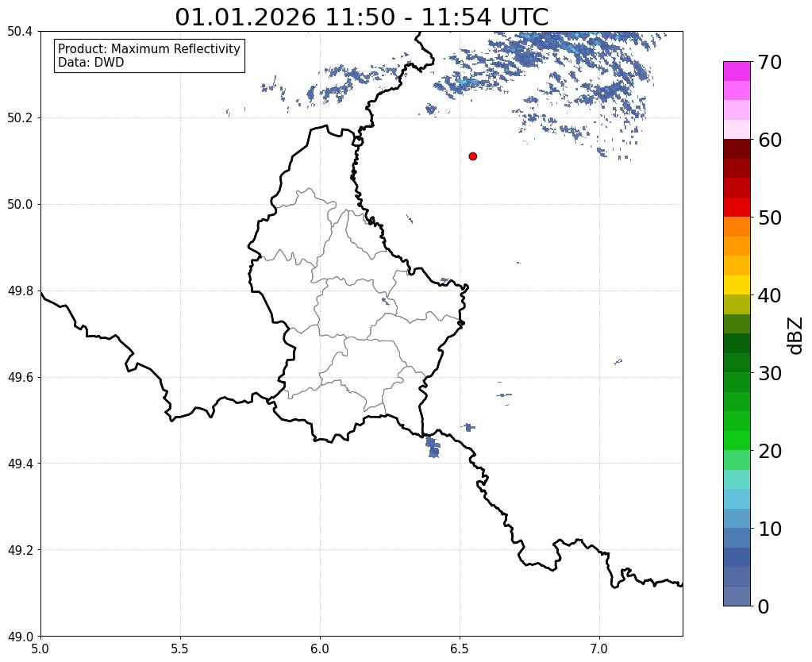The height and width of the screenshot is (662, 812).
Task: Click the latitude tick label 49.4
Action: pos(20,464)
